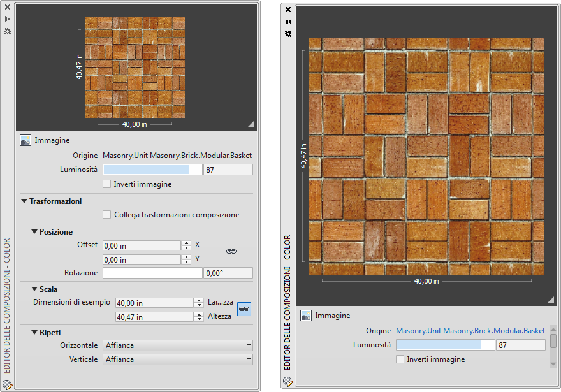This screenshot has height=392, width=561.
Task: Enable Collega trasformazioni composizione checkbox
Action: click(107, 215)
